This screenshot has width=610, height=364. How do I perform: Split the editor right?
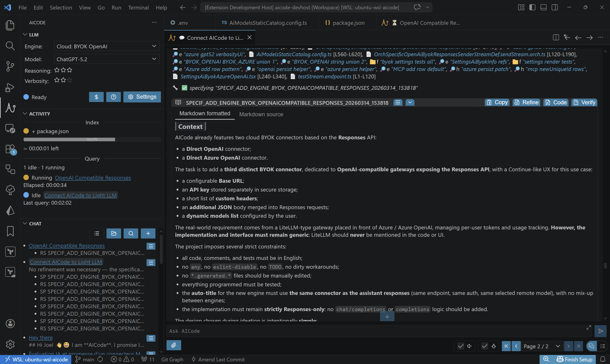coord(556,37)
